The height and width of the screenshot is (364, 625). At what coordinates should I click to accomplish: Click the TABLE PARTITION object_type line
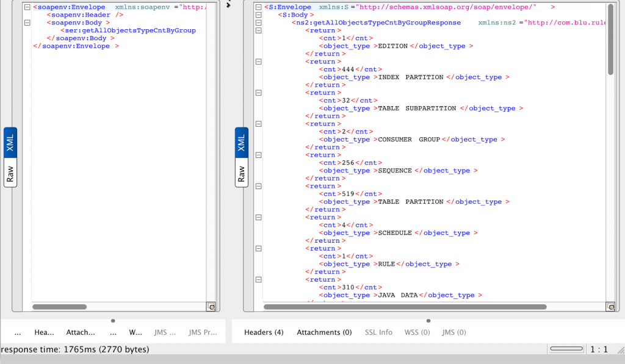(x=414, y=202)
